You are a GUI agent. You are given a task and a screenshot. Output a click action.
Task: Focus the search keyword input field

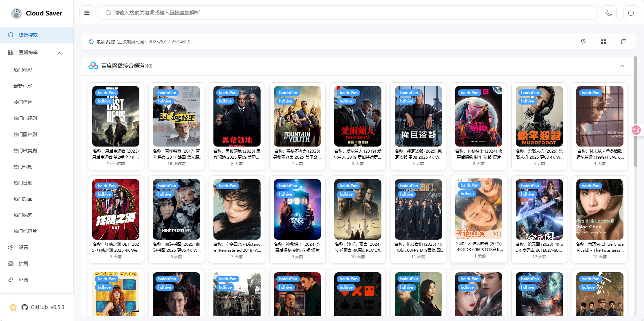(x=348, y=13)
